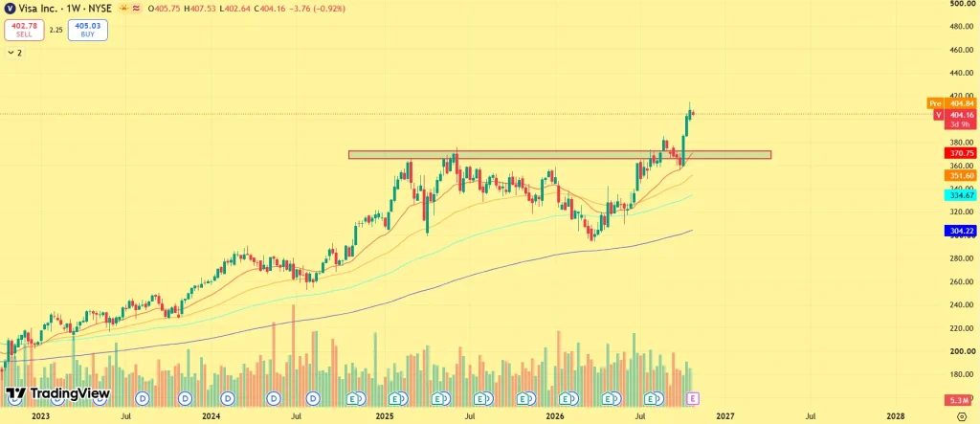Viewport: 980px width, 424px height.
Task: Open chart settings via the bottom-right gear icon
Action: 962,415
